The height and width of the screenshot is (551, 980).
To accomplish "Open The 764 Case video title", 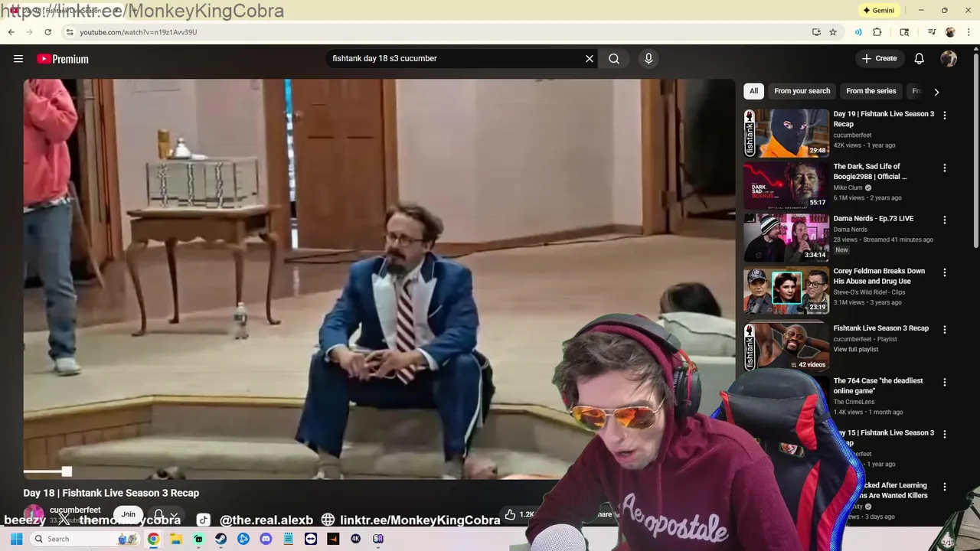I will point(878,386).
